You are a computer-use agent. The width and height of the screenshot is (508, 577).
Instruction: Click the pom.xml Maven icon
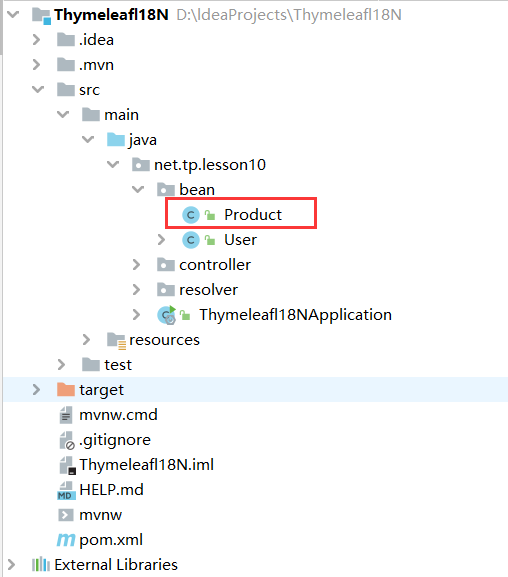click(x=66, y=540)
